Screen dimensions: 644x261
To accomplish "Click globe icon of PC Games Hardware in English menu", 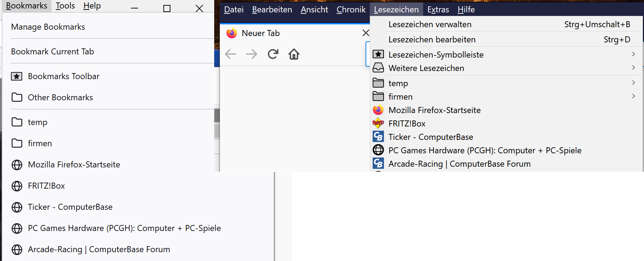I will pyautogui.click(x=17, y=228).
